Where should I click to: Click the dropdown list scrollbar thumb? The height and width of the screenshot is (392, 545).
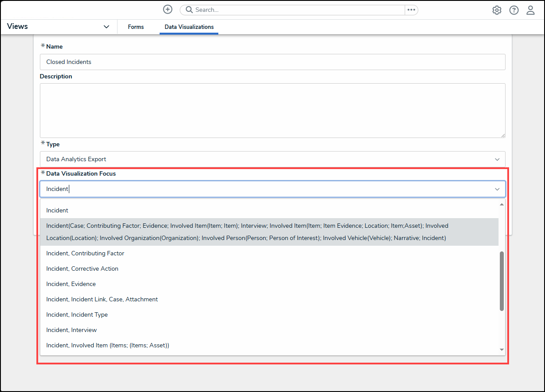tap(502, 281)
